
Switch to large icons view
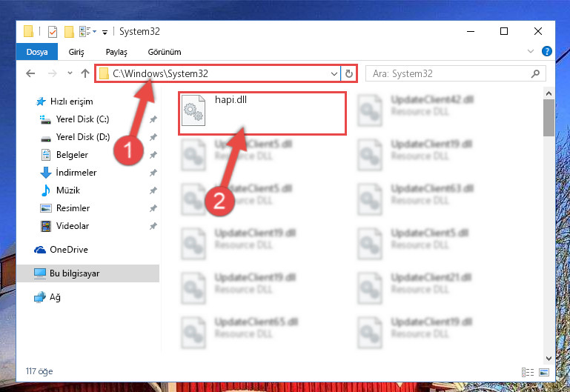[544, 372]
